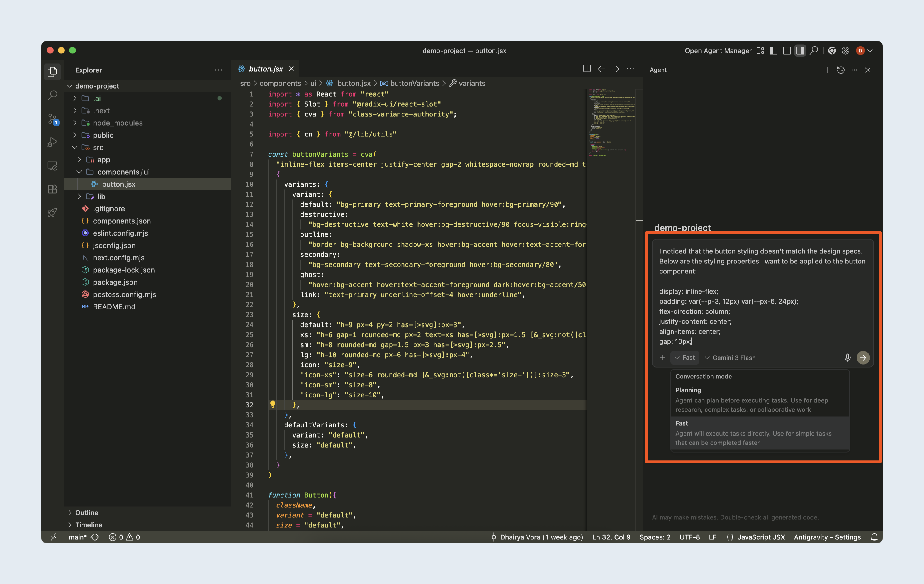This screenshot has width=924, height=584.
Task: Send the agent message with arrow button
Action: [863, 357]
